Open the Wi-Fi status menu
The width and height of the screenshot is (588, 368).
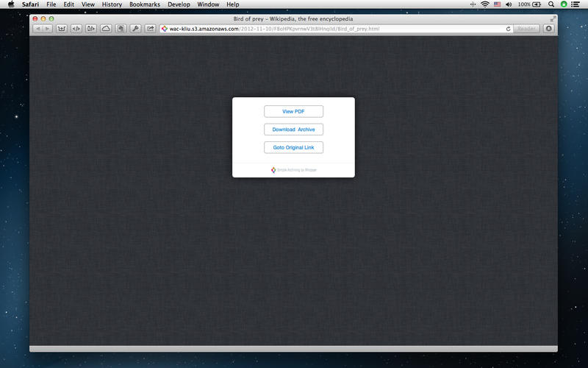point(485,4)
